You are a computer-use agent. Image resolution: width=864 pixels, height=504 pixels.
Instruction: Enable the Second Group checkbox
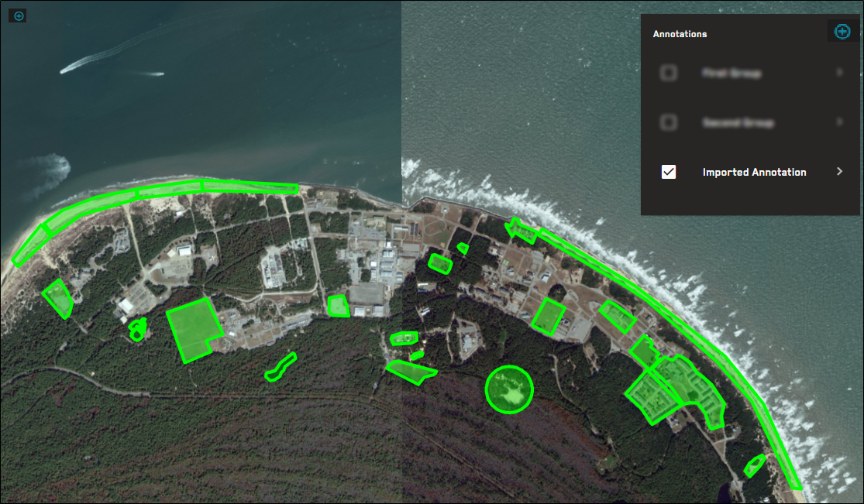pos(669,122)
